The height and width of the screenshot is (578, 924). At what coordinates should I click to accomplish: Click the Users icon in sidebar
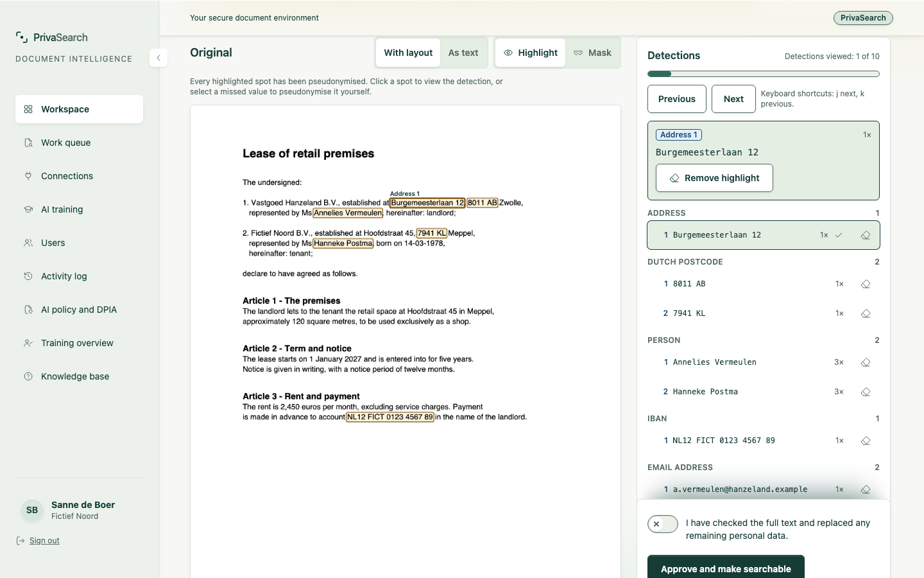click(x=28, y=243)
